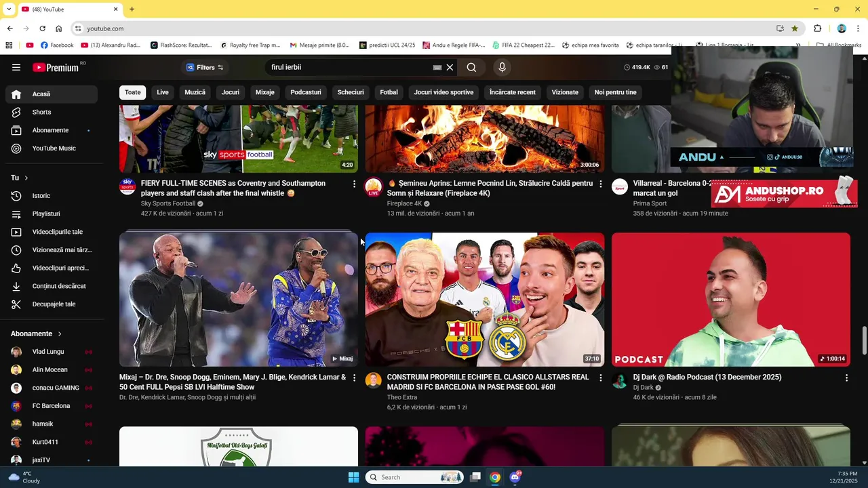Image resolution: width=868 pixels, height=488 pixels.
Task: Select the Live filter chip
Action: (163, 92)
